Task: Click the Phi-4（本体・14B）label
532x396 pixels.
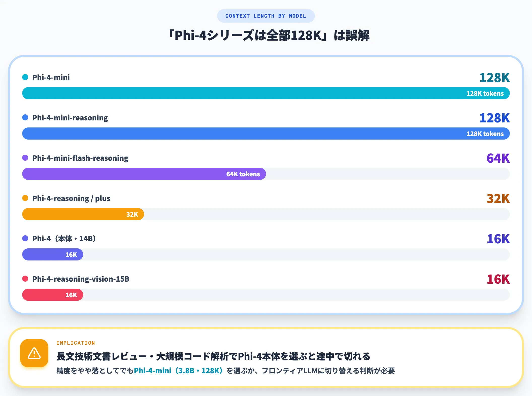Action: 64,239
